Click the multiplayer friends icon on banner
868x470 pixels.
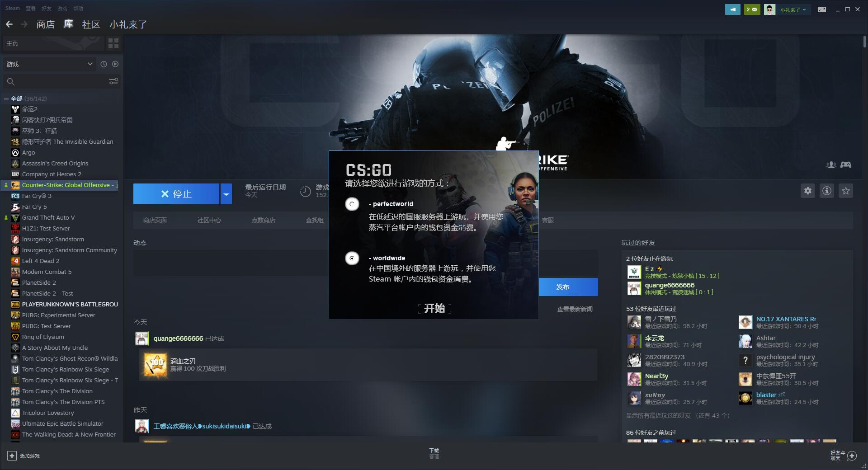(831, 165)
